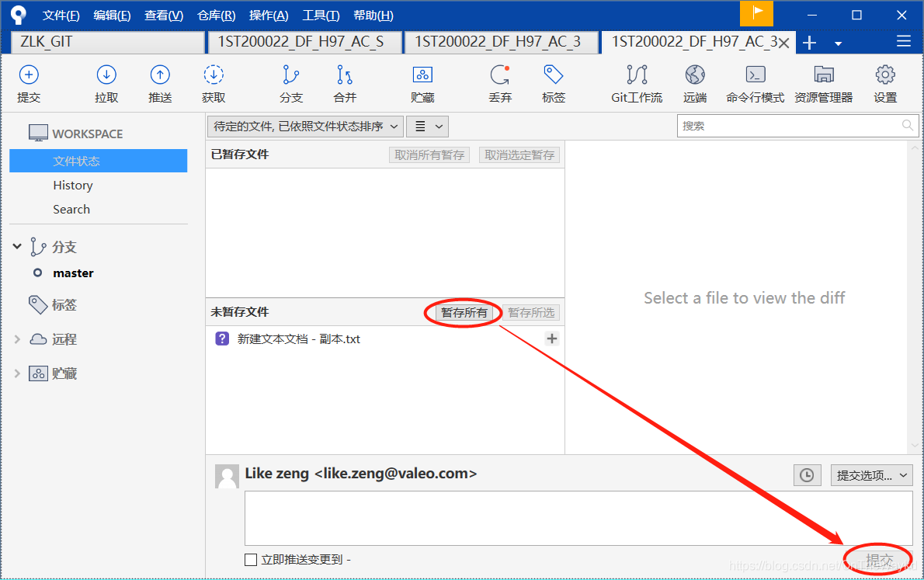Viewport: 924px width, 580px height.
Task: Open the list view mode dropdown
Action: click(428, 126)
